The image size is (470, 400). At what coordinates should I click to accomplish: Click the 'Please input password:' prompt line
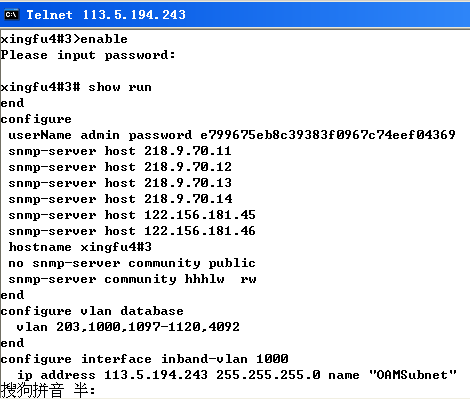click(x=88, y=55)
